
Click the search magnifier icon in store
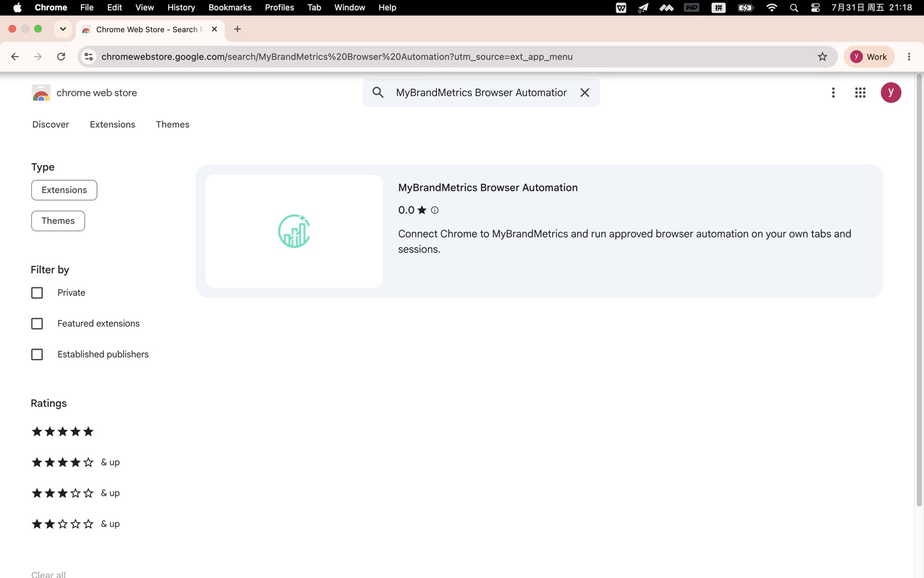[x=378, y=92]
